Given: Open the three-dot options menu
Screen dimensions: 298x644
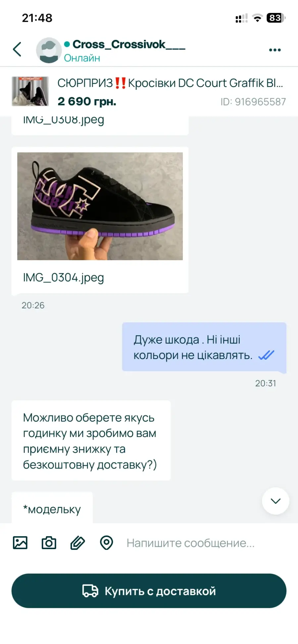Looking at the screenshot, I should click(275, 50).
